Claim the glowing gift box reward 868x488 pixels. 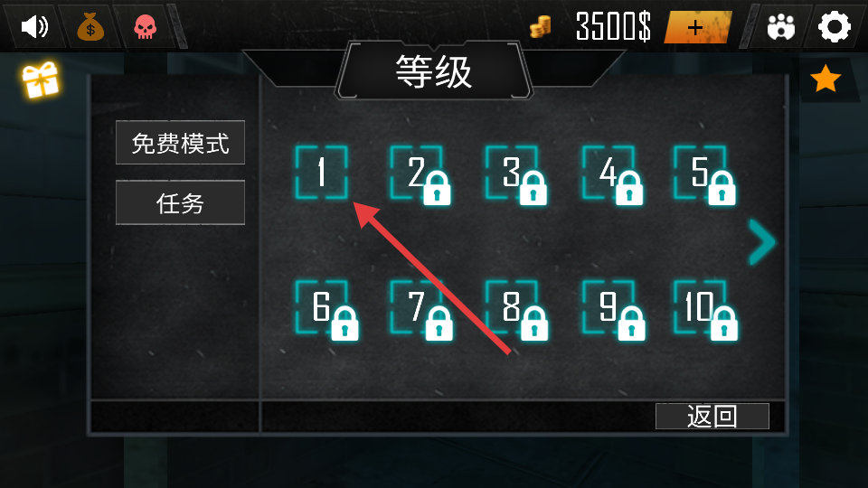pos(40,80)
